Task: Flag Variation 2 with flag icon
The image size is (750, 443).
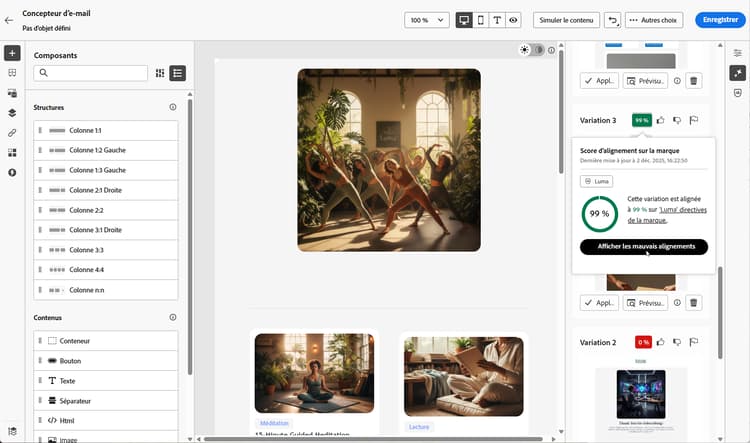Action: [694, 342]
